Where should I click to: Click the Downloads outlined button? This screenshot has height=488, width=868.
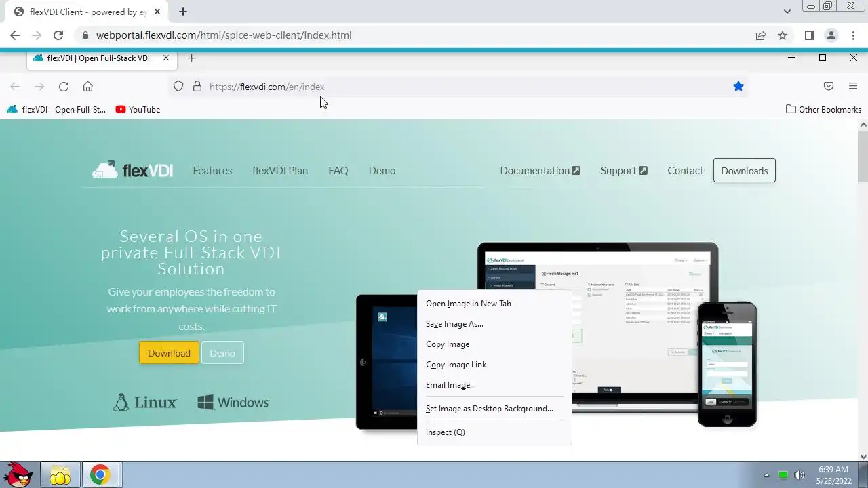point(744,171)
